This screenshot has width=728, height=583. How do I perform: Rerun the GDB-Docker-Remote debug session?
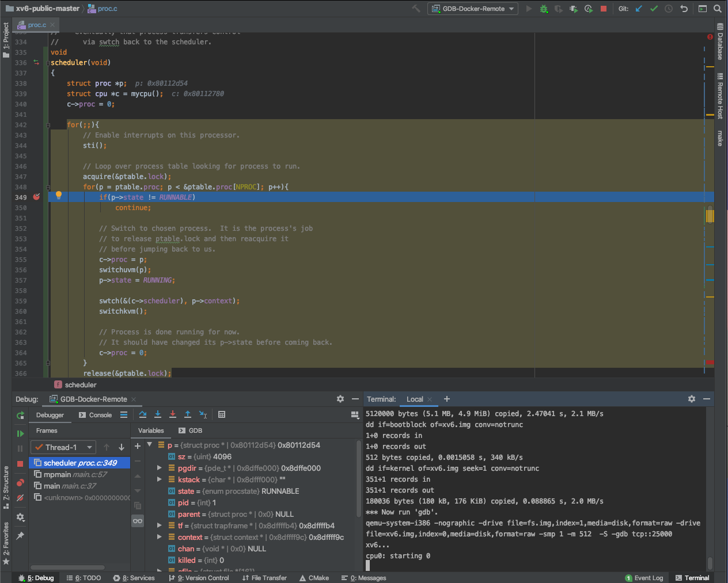[x=20, y=416]
